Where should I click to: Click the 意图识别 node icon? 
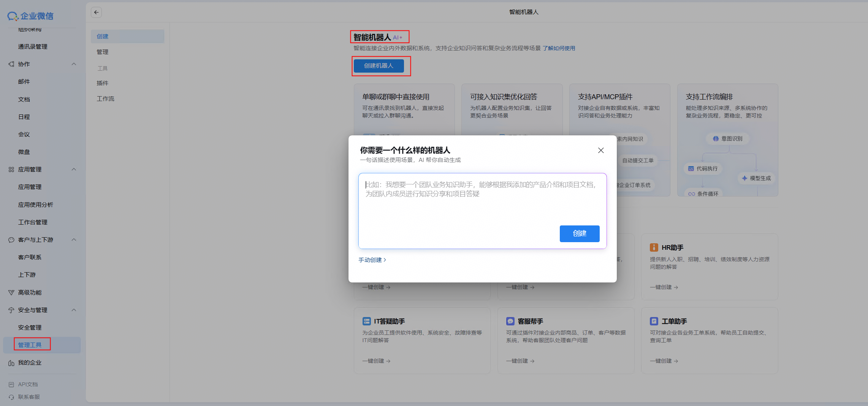716,139
